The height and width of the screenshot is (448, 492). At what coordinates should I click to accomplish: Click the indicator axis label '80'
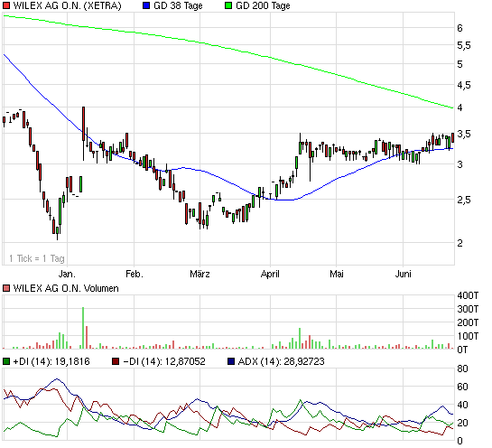[x=463, y=369]
